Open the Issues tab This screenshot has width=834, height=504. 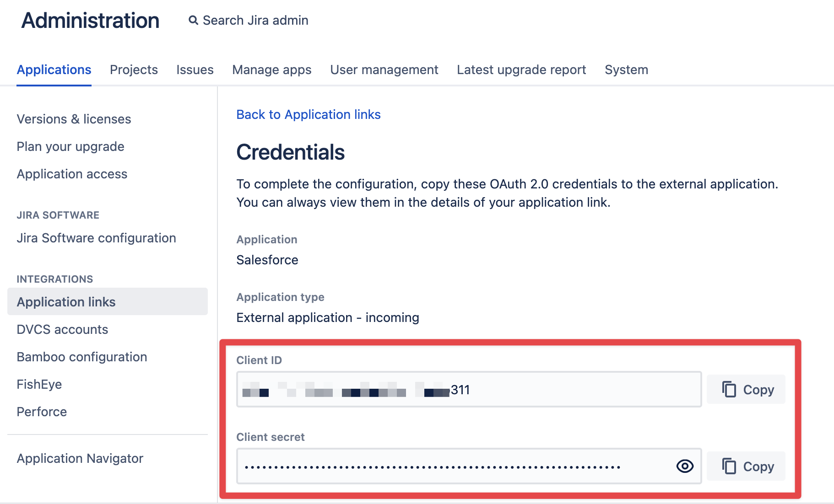195,70
